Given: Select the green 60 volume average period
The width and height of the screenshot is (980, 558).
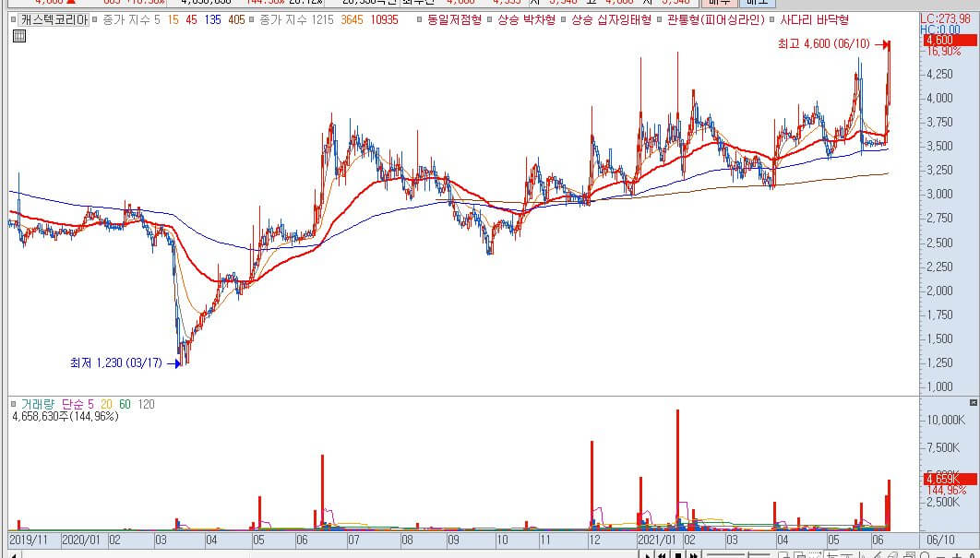Looking at the screenshot, I should (125, 404).
